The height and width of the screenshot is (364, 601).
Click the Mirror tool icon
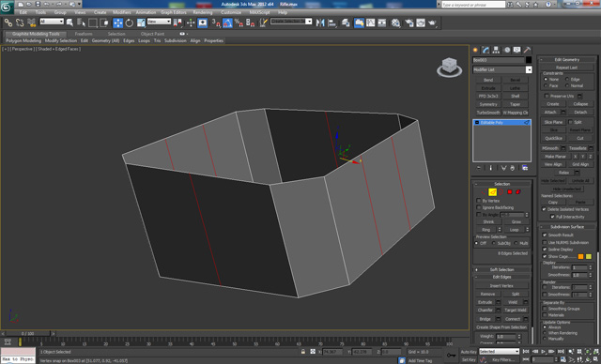tap(320, 23)
